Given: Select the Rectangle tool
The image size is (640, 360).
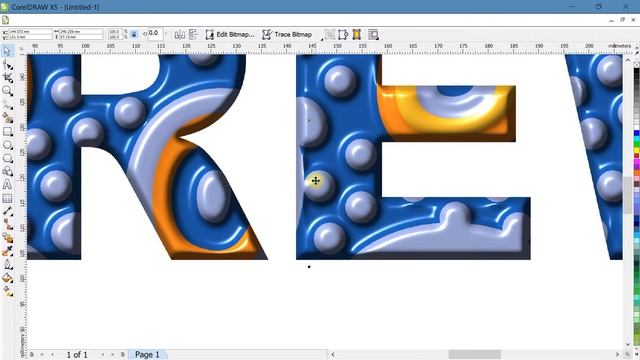Looking at the screenshot, I should coord(7,131).
